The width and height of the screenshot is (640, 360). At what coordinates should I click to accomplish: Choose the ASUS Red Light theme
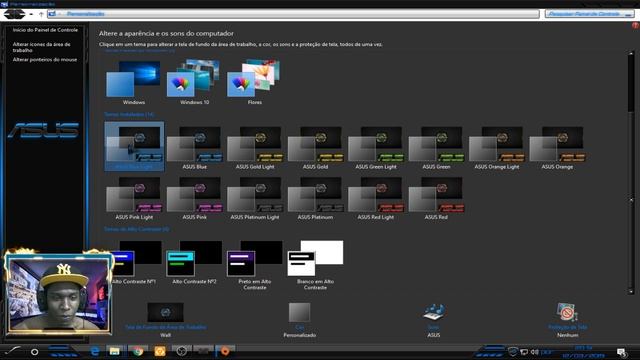pos(376,198)
